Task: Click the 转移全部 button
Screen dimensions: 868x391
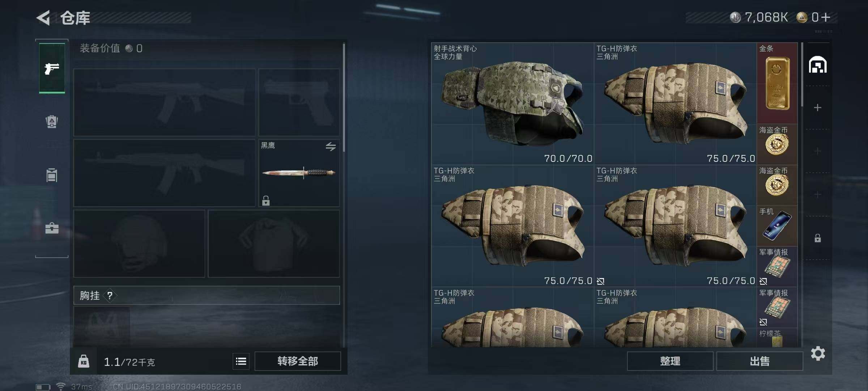Action: (x=298, y=361)
